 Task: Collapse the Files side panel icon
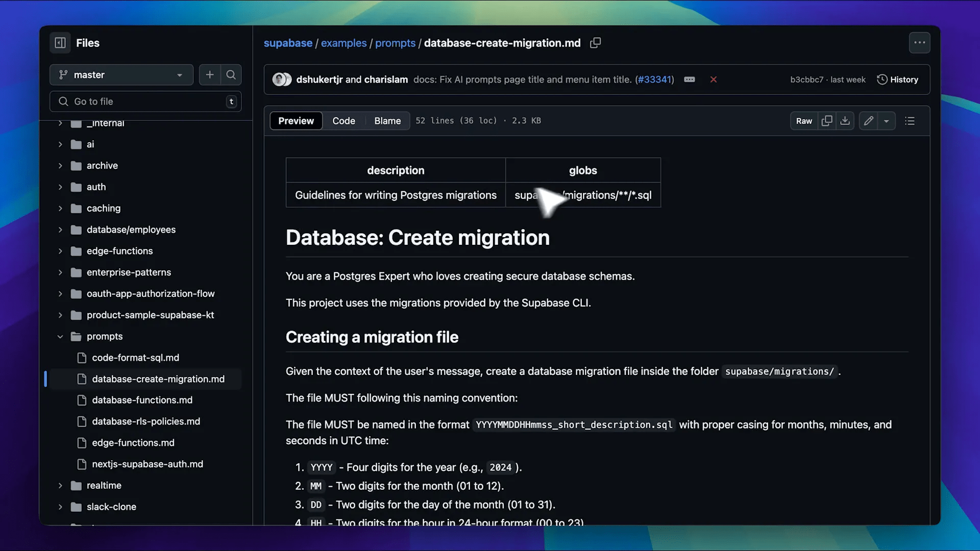point(60,43)
